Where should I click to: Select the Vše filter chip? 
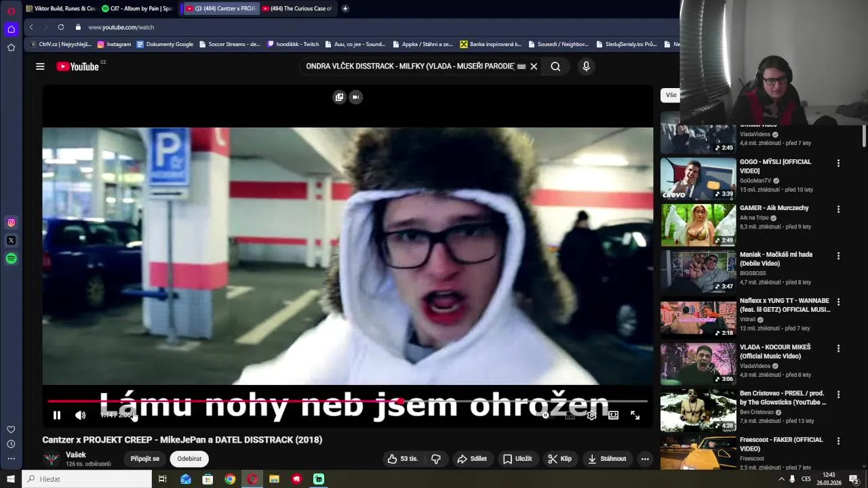pos(670,95)
